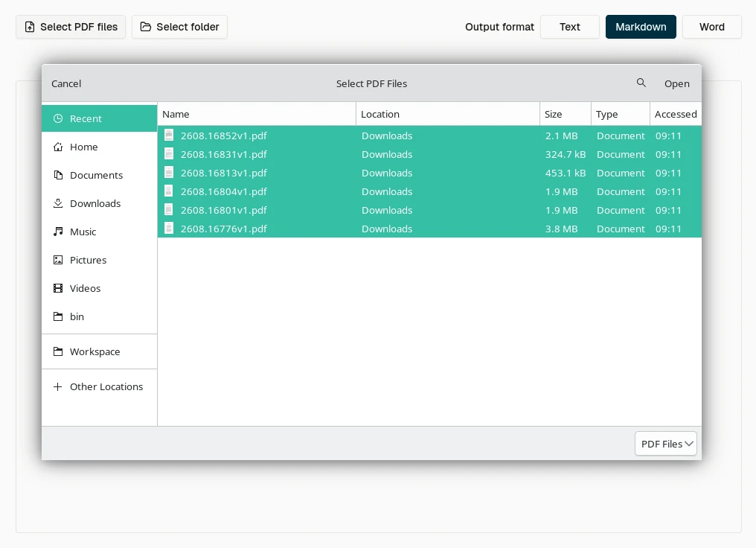Screen dimensions: 756x548
Task: Click the search magnifier icon in dialog
Action: (x=641, y=83)
